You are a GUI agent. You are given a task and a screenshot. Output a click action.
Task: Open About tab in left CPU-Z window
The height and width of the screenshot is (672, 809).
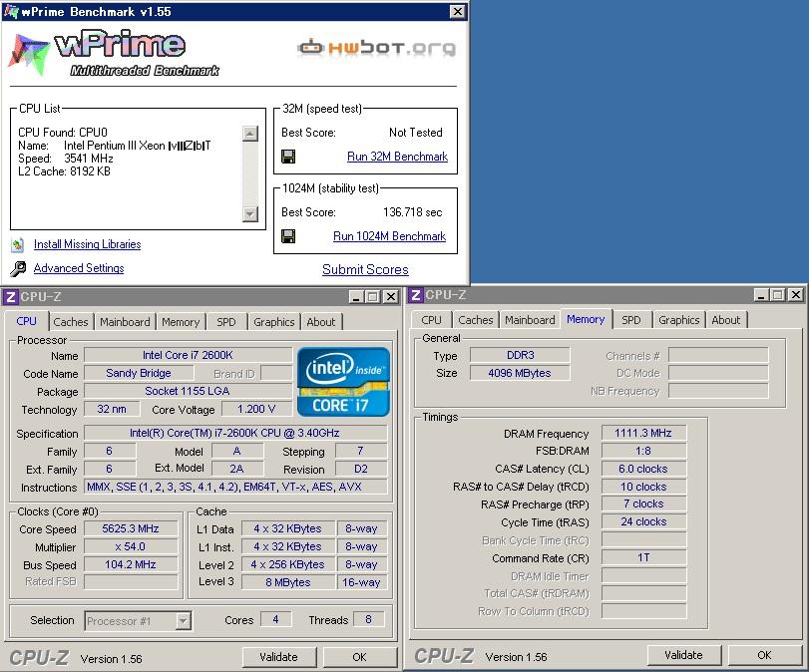click(321, 322)
